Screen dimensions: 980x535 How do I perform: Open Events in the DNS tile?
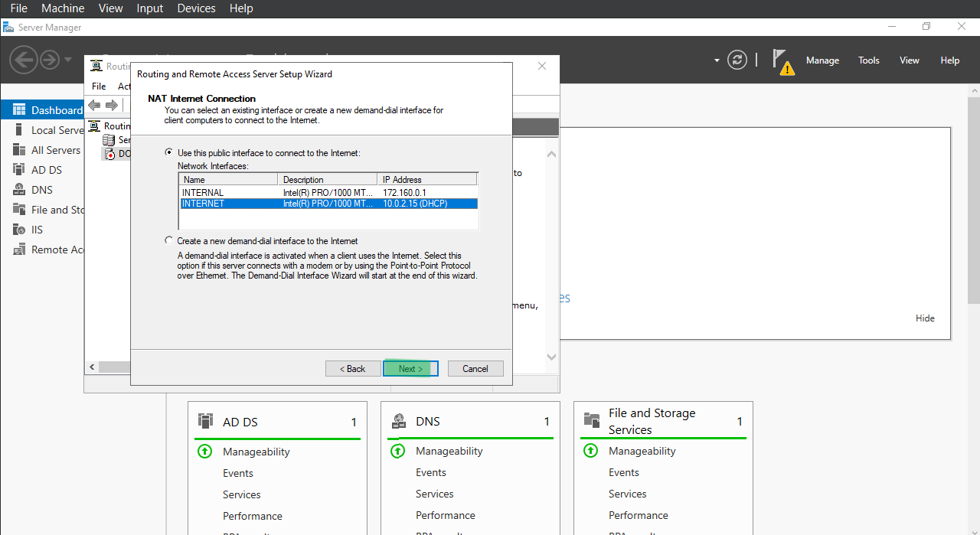pyautogui.click(x=431, y=472)
